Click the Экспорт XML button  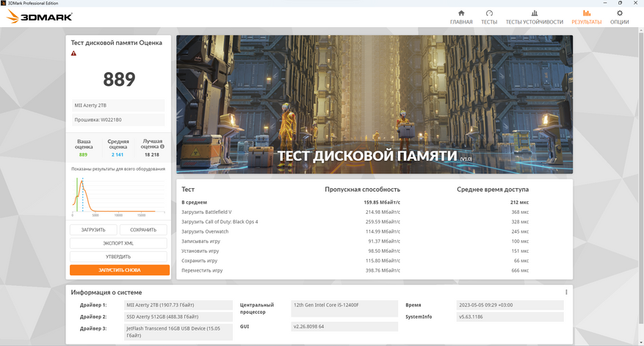click(118, 243)
